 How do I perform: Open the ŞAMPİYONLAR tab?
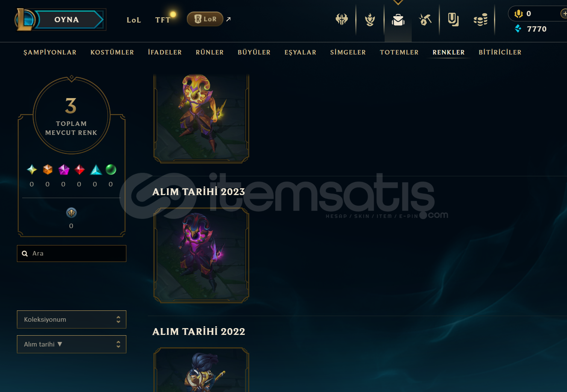coord(50,52)
